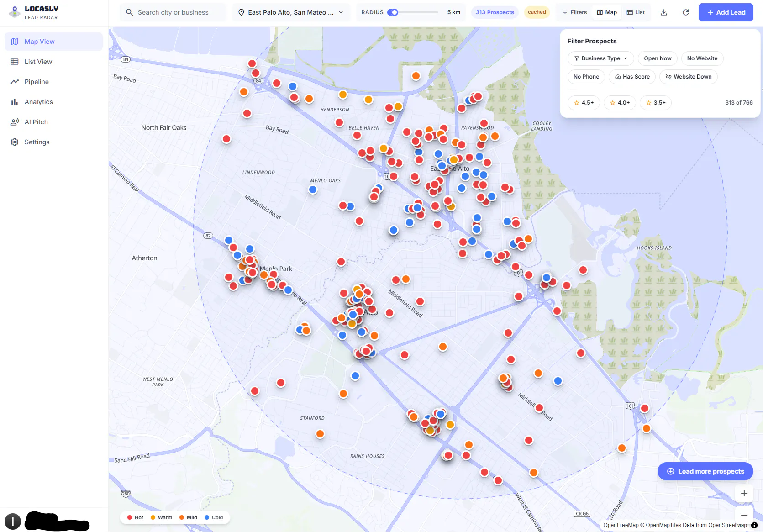Image resolution: width=763 pixels, height=532 pixels.
Task: Select the 4.5+ rating filter
Action: 584,103
